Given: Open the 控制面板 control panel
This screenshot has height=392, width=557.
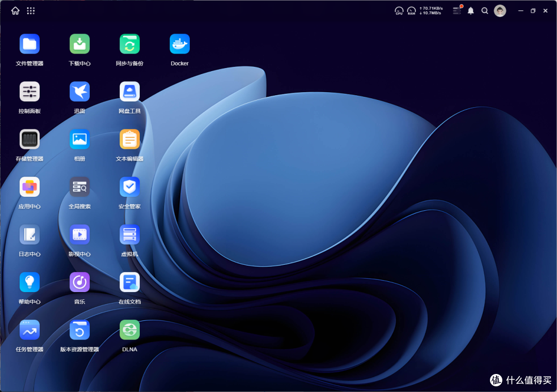Looking at the screenshot, I should pyautogui.click(x=29, y=92).
